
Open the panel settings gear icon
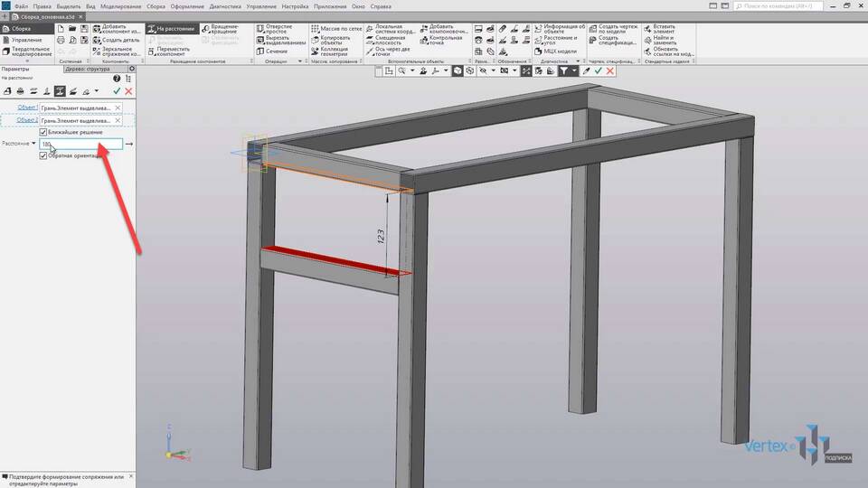132,69
